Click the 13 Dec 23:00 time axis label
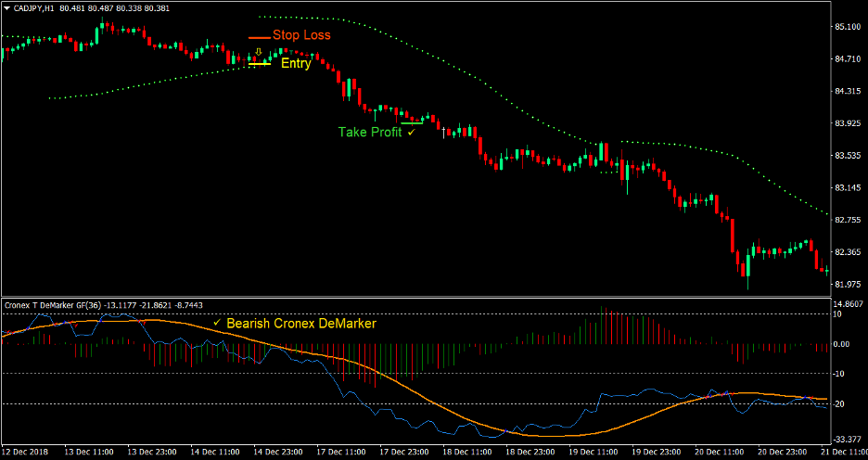Screen dimensions: 868x460 coord(153,452)
